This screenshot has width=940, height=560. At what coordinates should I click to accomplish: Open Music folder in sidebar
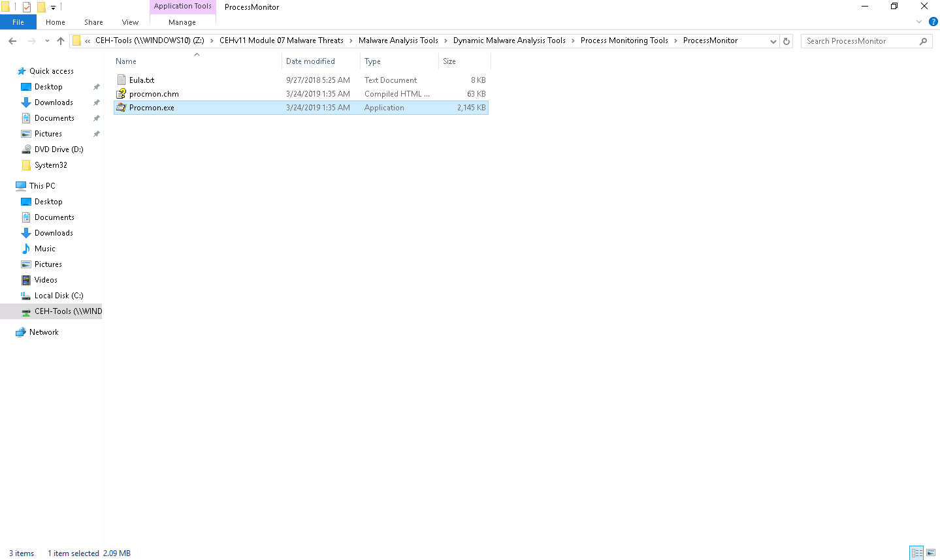[45, 249]
